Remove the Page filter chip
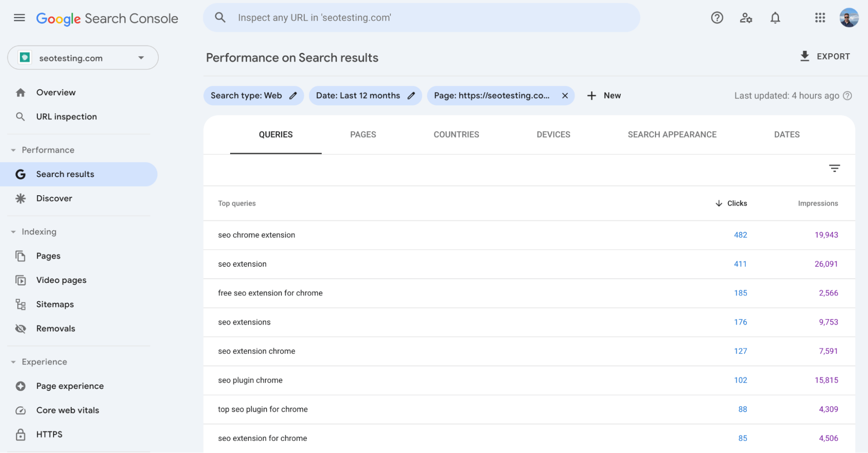The width and height of the screenshot is (868, 453). click(x=565, y=96)
